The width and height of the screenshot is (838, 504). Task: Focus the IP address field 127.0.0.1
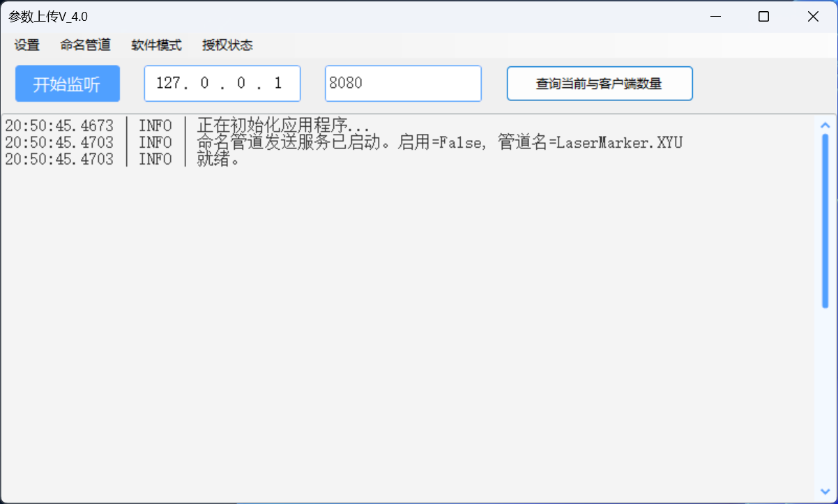222,84
